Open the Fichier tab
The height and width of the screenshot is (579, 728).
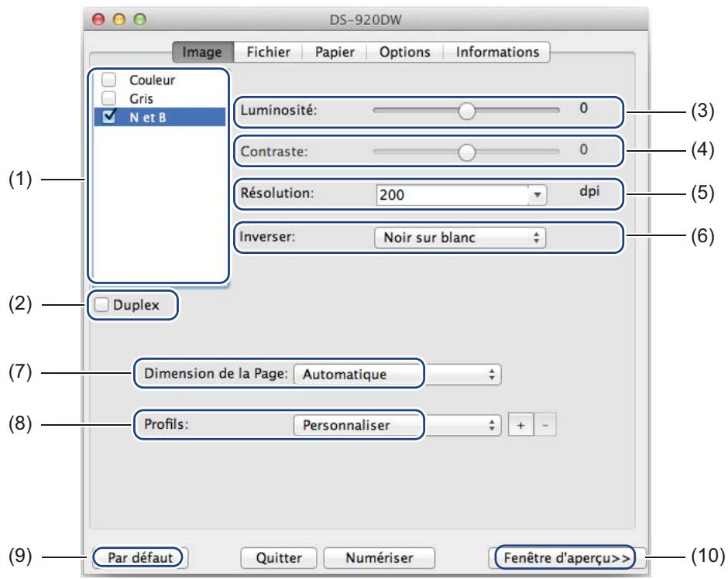(269, 52)
